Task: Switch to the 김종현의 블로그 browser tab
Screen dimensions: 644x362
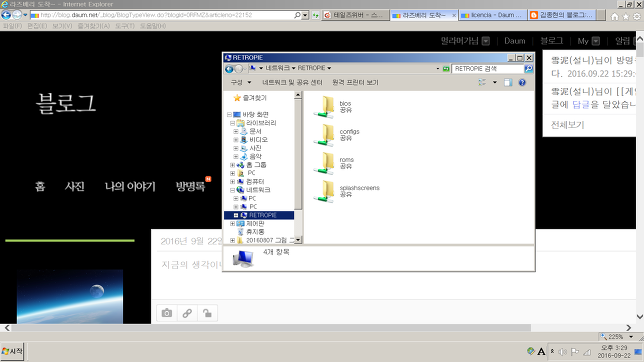Action: coord(561,15)
